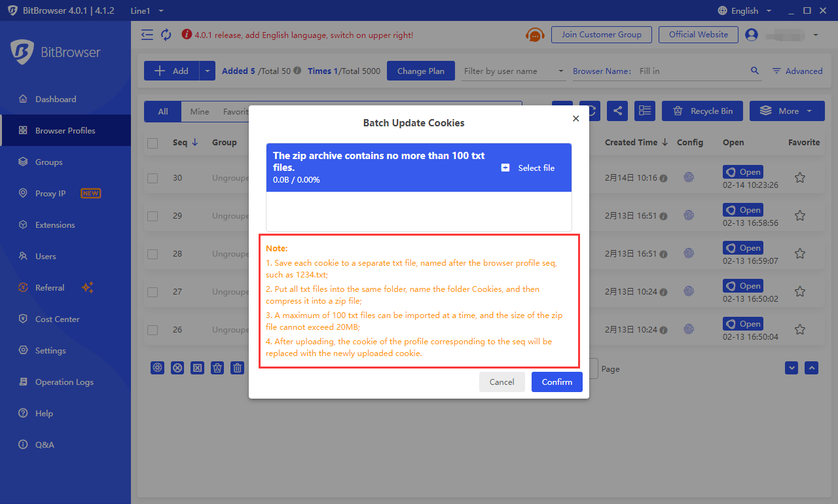Click the share icon button
Screen dimensions: 838x504
pos(617,111)
